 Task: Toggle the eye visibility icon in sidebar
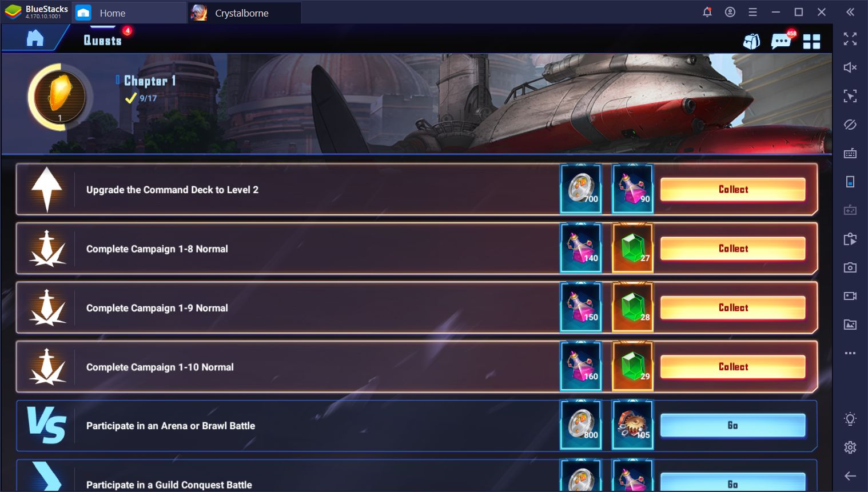pyautogui.click(x=850, y=125)
